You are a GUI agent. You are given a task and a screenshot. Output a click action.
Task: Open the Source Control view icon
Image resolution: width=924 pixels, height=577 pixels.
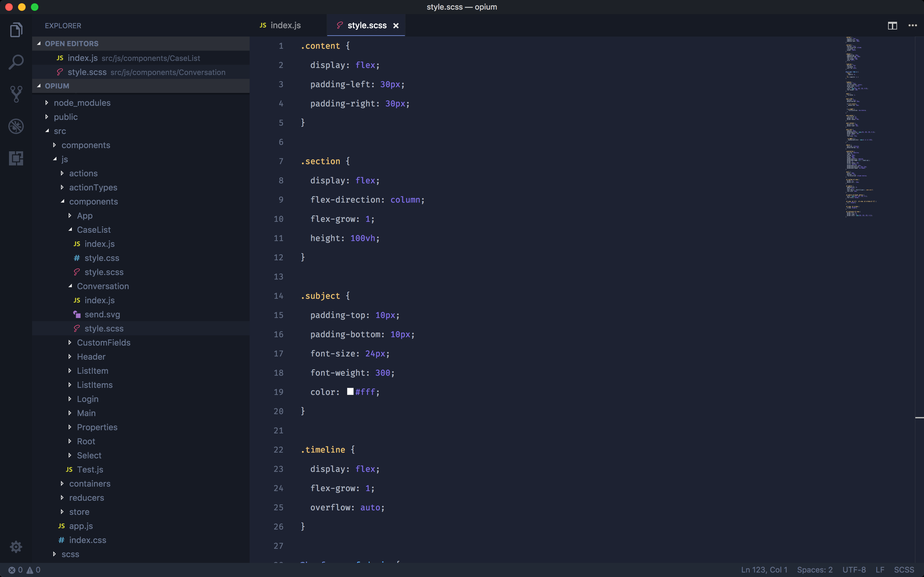[x=16, y=94]
